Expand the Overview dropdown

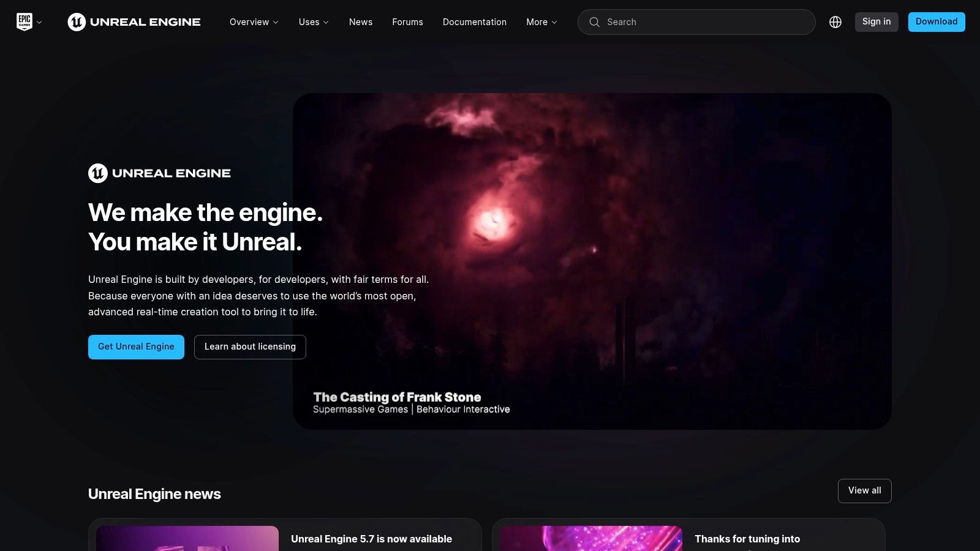(x=254, y=22)
